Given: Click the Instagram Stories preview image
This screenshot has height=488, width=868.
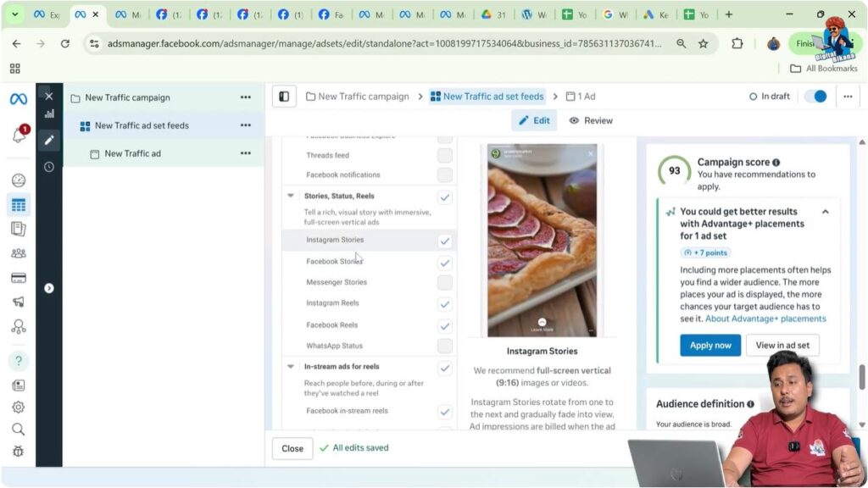Looking at the screenshot, I should 542,240.
